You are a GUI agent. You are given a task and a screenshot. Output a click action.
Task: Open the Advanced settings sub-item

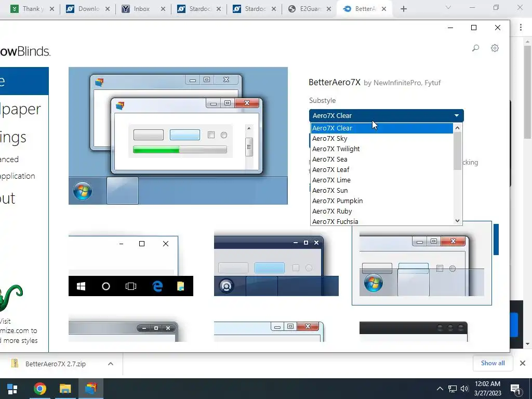[9, 159]
